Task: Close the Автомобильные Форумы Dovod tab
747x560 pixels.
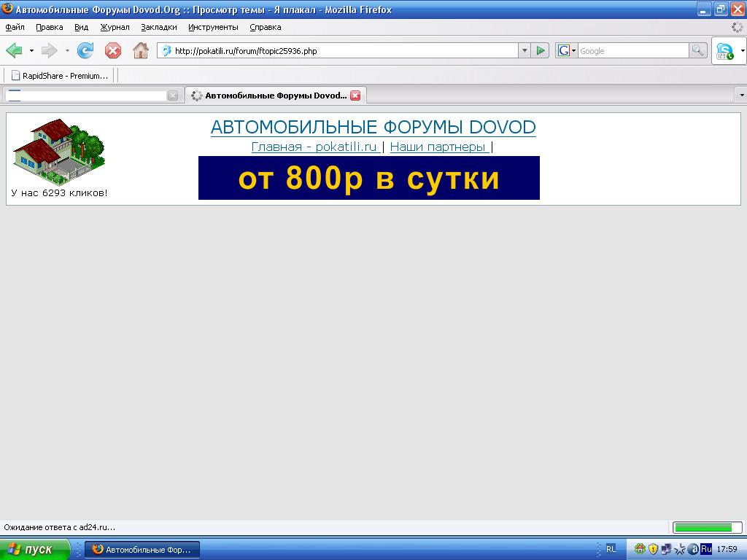Action: [x=355, y=96]
